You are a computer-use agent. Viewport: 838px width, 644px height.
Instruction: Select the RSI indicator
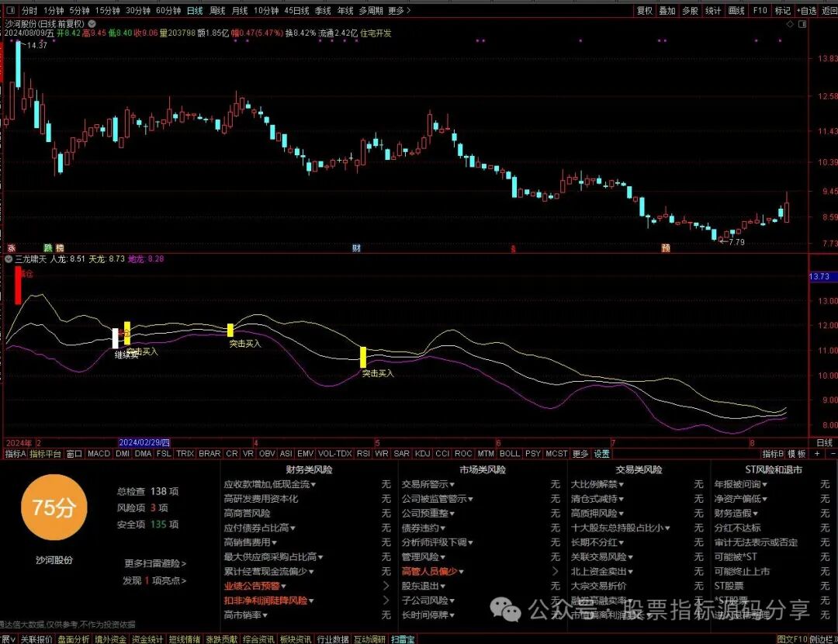[x=363, y=453]
